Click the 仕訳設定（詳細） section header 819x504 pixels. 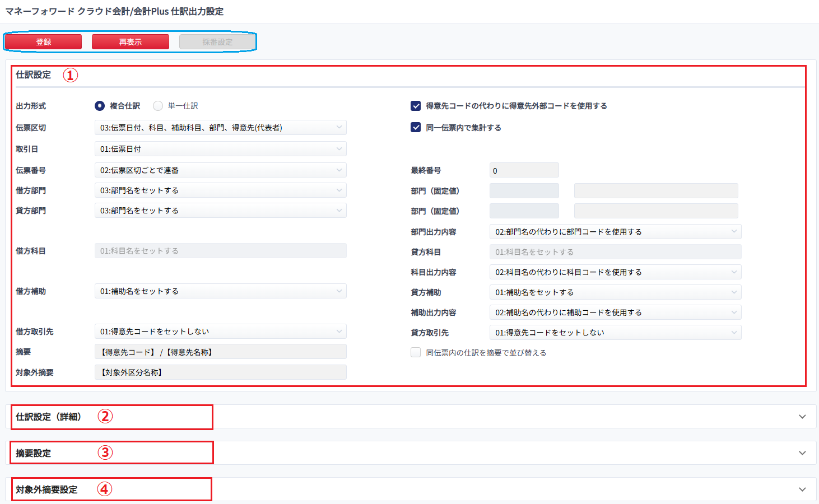[x=411, y=417]
